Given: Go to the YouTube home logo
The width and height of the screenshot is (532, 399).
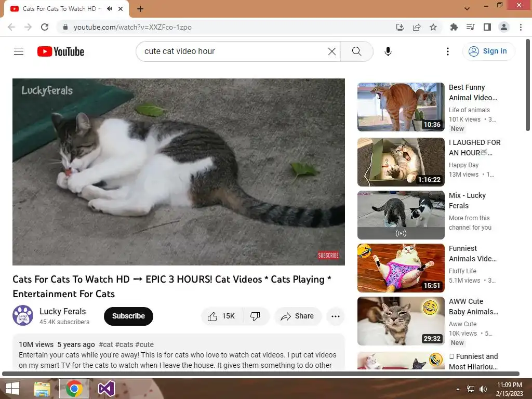Looking at the screenshot, I should (x=61, y=51).
